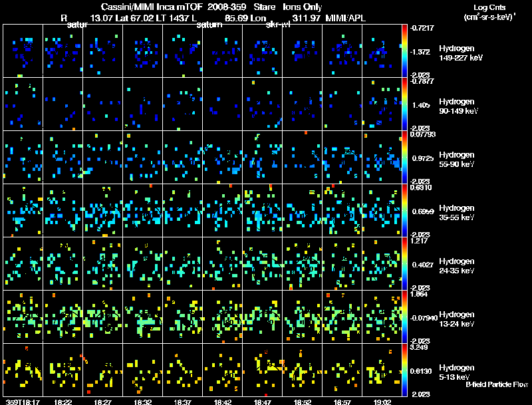Click the "Stare" word in the header
This screenshot has height=405, width=532.
coord(264,7)
